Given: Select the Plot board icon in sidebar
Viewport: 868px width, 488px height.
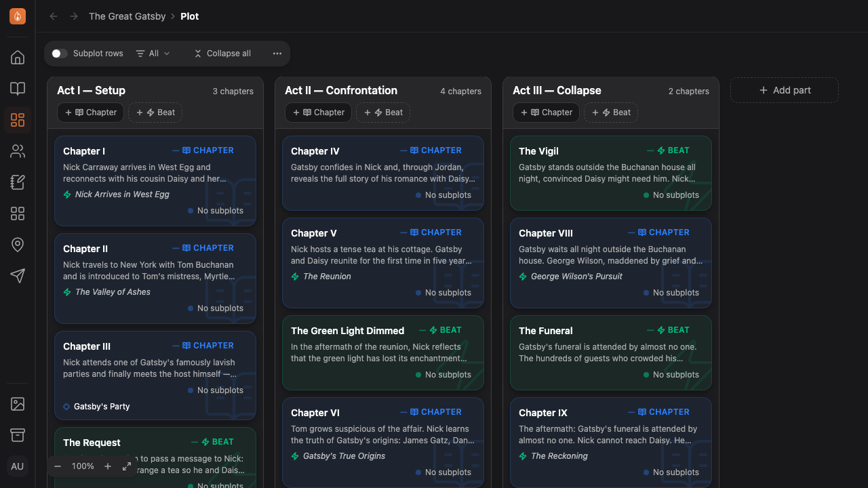Looking at the screenshot, I should (x=18, y=120).
